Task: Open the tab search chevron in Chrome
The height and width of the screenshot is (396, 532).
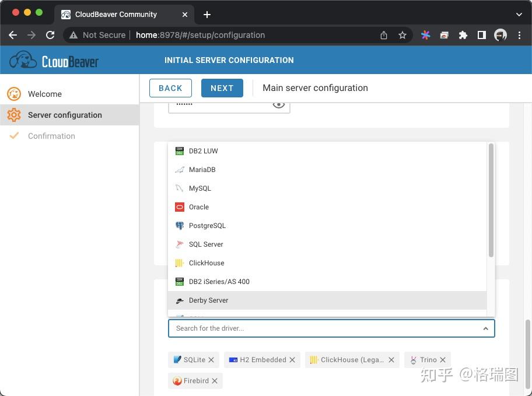Action: coord(519,15)
